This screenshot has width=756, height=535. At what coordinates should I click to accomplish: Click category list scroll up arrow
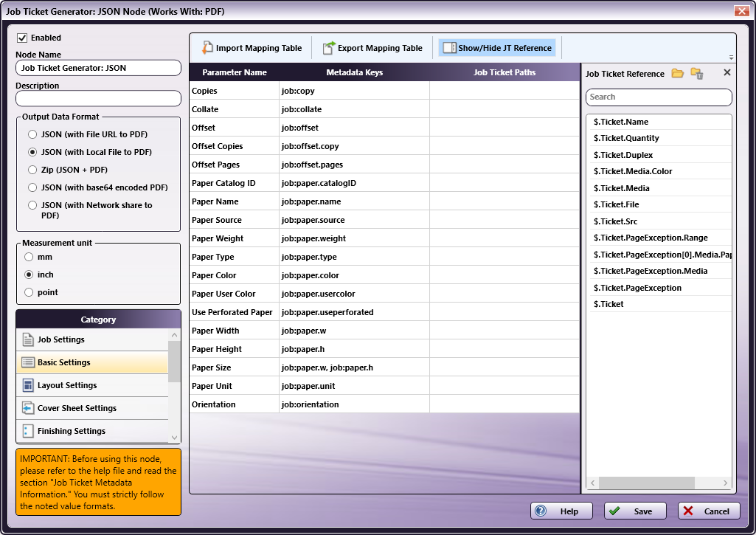point(175,335)
